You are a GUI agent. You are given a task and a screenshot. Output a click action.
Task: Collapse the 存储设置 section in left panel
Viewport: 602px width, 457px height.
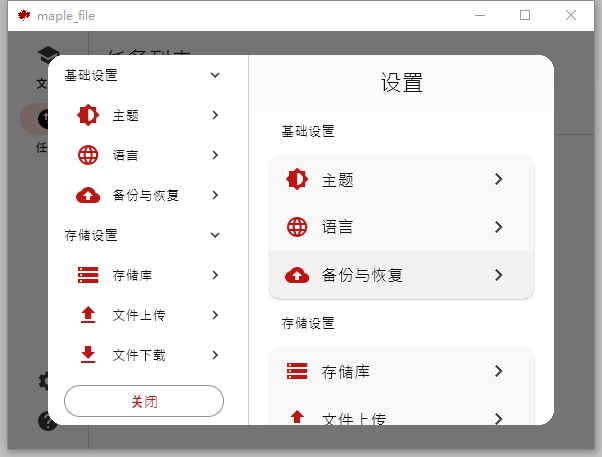(x=215, y=235)
